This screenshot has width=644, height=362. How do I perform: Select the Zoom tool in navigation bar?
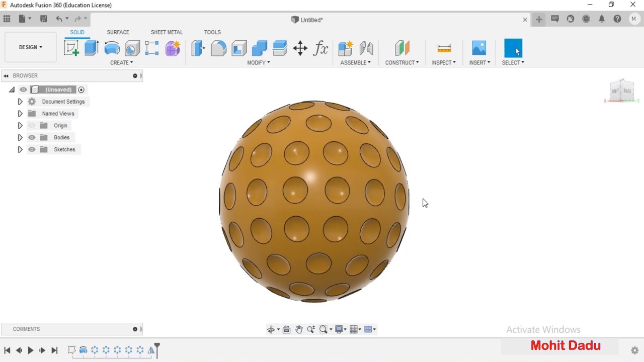pos(311,329)
